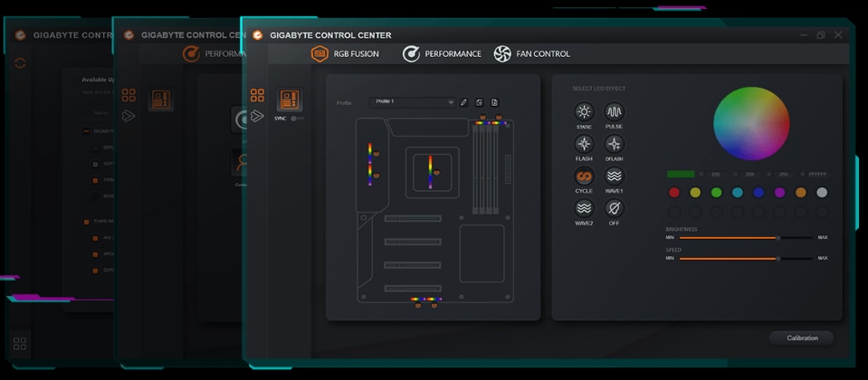The height and width of the screenshot is (380, 868).
Task: Select the purple color swatch
Action: pos(779,192)
